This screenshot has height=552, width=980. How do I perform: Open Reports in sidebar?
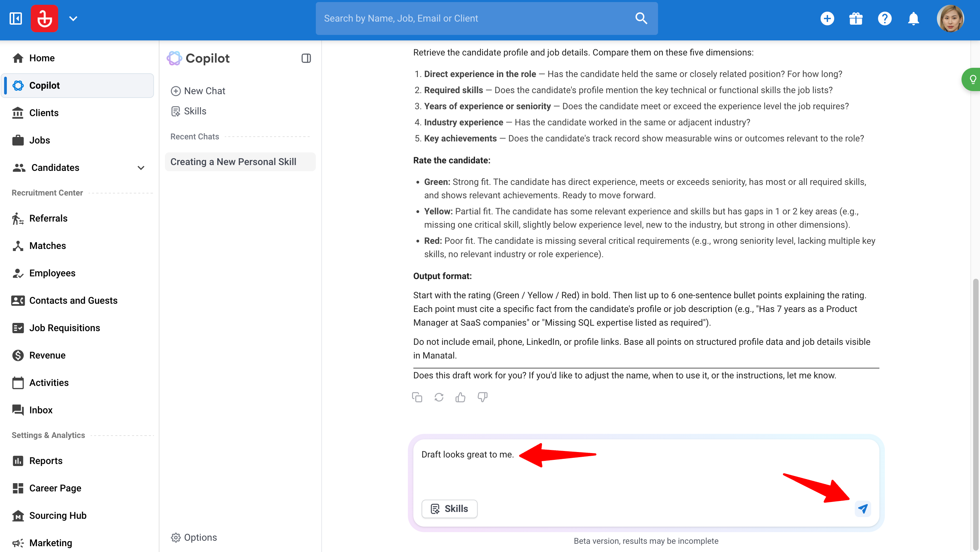pyautogui.click(x=78, y=461)
